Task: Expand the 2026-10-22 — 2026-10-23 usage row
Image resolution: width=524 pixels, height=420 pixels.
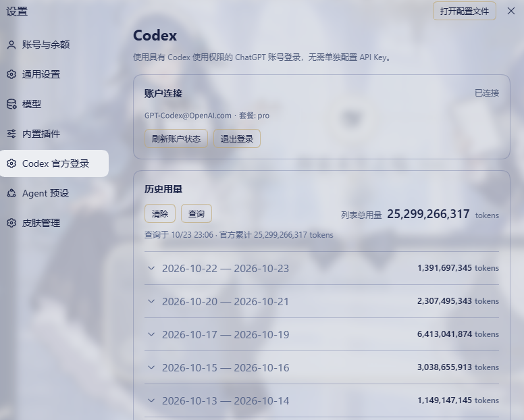Action: pyautogui.click(x=321, y=268)
